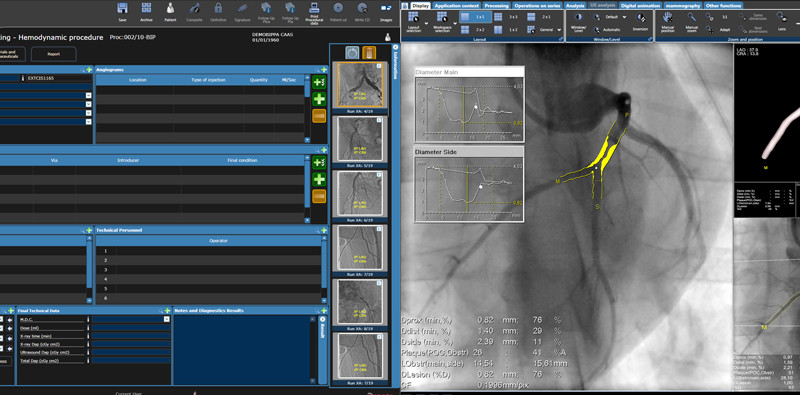
Task: Click the Definitive lock icon
Action: (x=218, y=9)
